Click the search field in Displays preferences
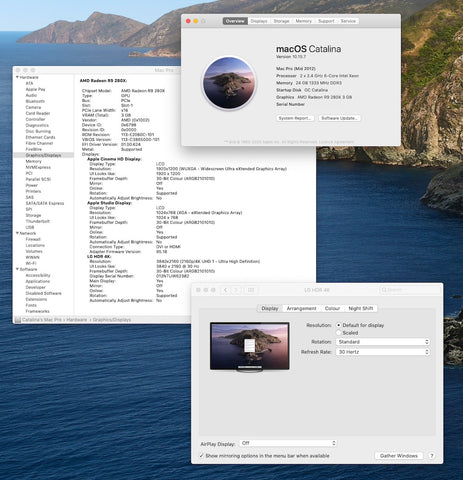This screenshot has width=463, height=480. tap(410, 290)
